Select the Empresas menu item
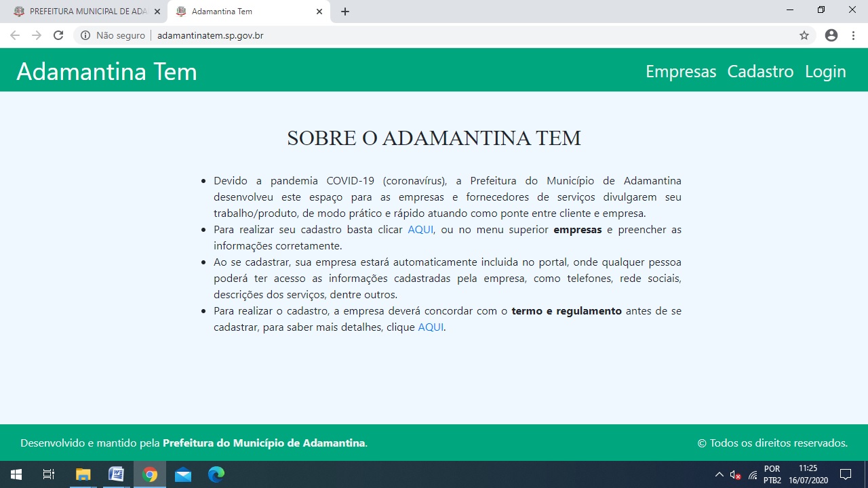Screen dimensions: 868x488 [x=680, y=71]
